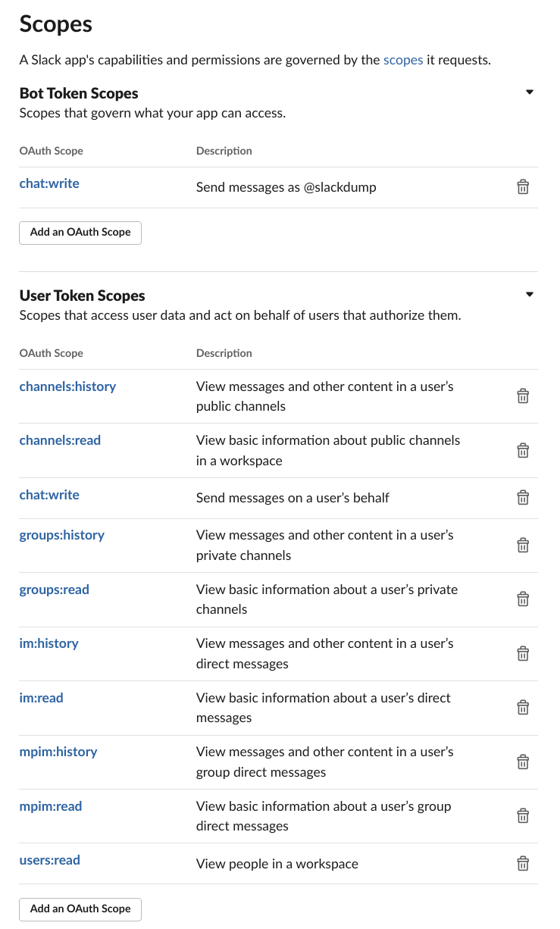The height and width of the screenshot is (929, 560).
Task: Remove mpim:history scope with trash icon
Action: point(523,762)
